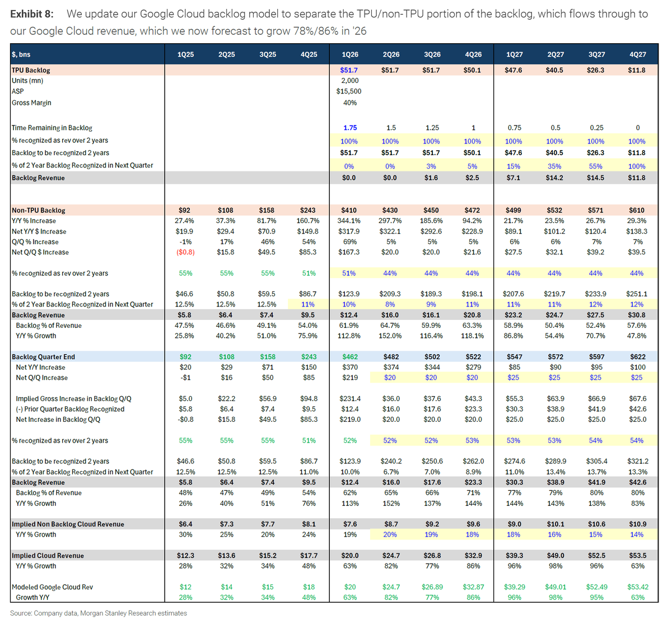Click the $462 Backlog Quarter End value

(350, 357)
